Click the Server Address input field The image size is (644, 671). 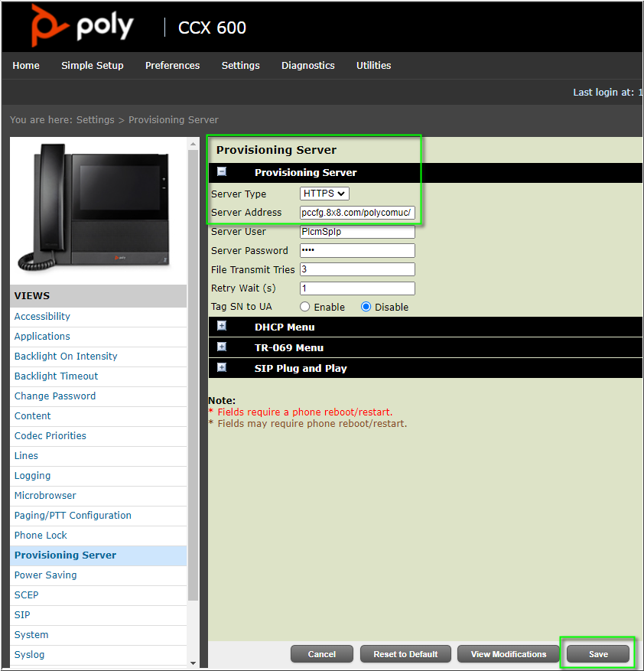[x=356, y=212]
